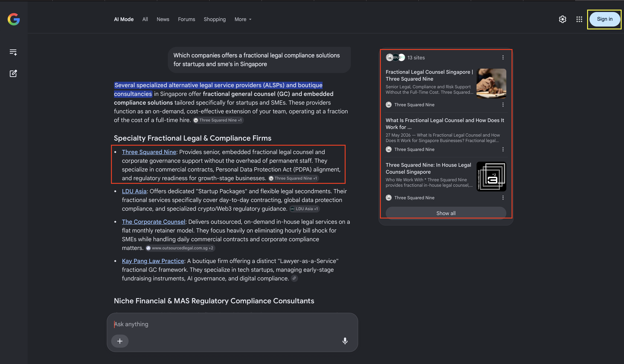Click the 13 sites label
The height and width of the screenshot is (364, 624).
[416, 57]
